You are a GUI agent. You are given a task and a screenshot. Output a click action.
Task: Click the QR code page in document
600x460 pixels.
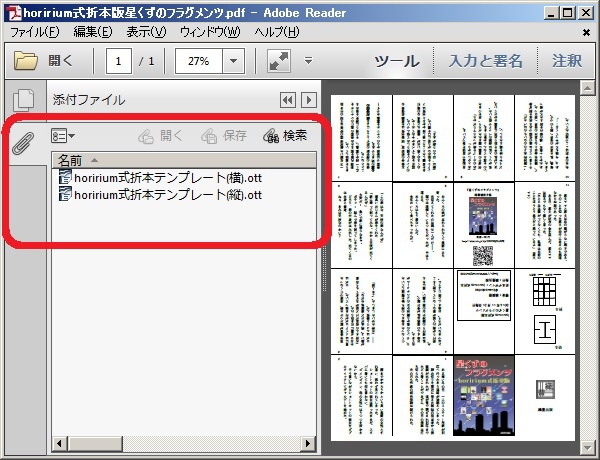(x=484, y=225)
